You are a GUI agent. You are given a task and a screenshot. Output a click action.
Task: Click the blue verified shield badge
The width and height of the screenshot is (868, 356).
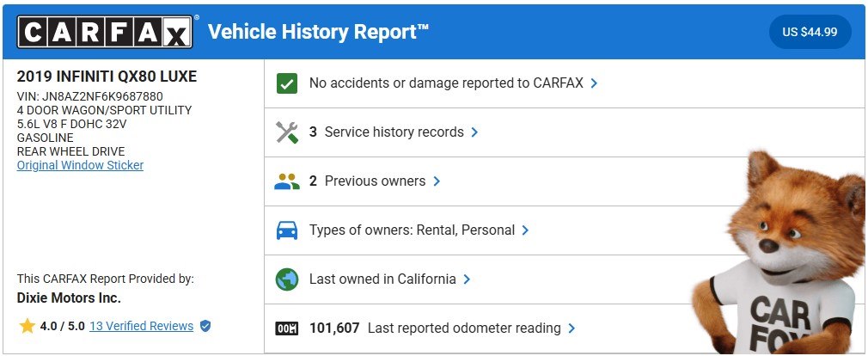[x=205, y=326]
